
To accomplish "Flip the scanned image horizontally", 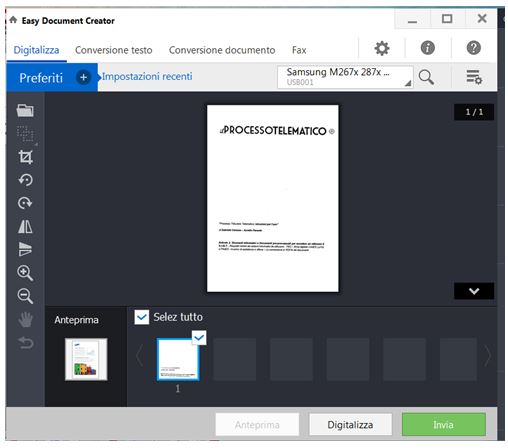I will [25, 226].
